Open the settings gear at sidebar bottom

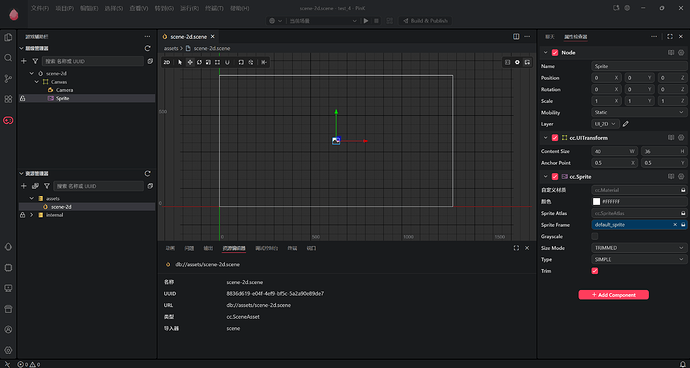[8, 350]
